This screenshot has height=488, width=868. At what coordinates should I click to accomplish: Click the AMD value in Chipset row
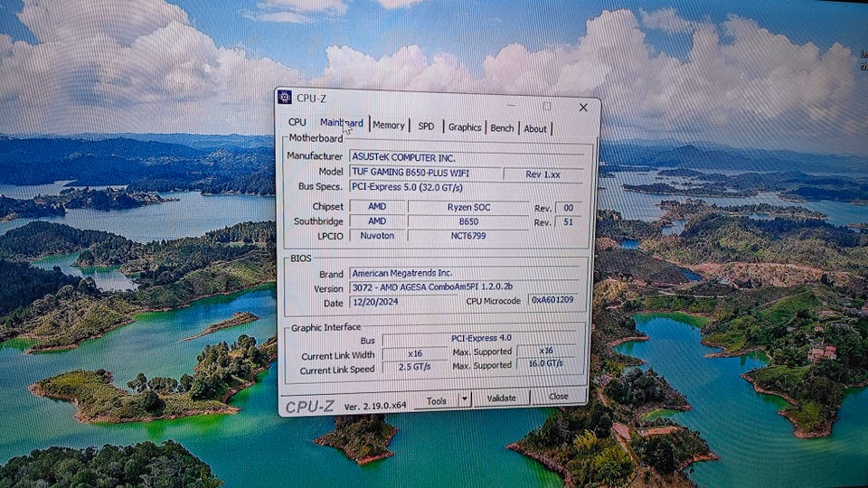point(377,206)
